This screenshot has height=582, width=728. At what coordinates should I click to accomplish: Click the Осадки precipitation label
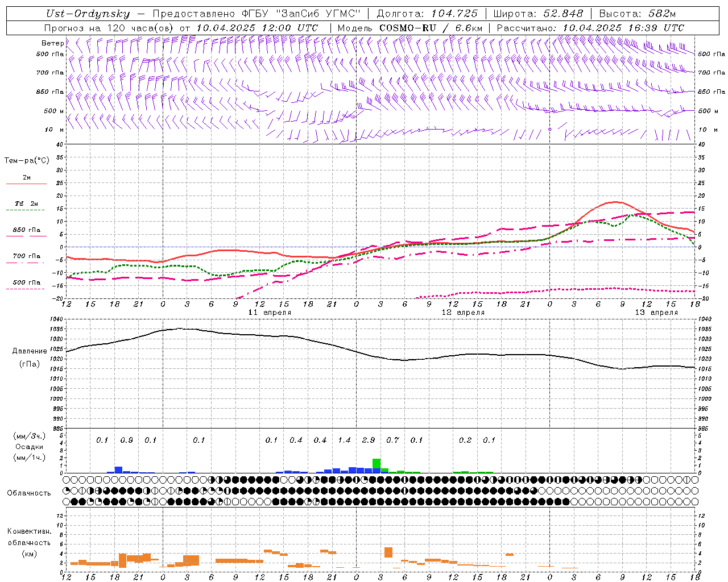(x=30, y=447)
